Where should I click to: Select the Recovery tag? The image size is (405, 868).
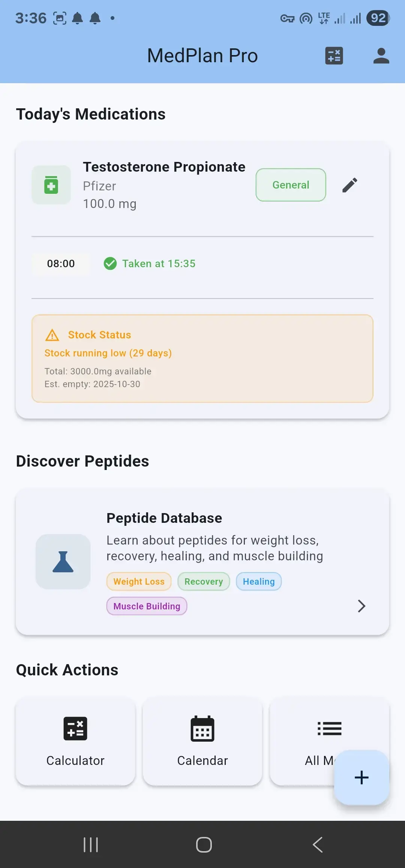tap(204, 582)
